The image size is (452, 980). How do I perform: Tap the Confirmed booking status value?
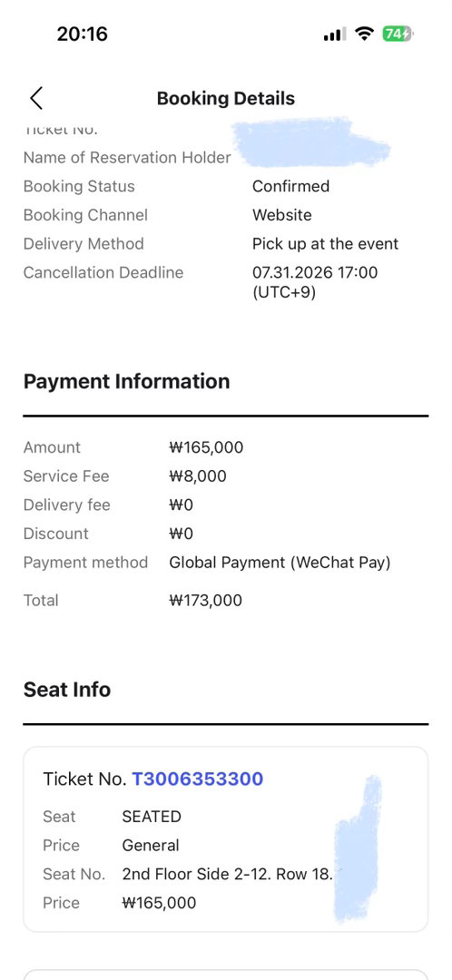[x=290, y=186]
